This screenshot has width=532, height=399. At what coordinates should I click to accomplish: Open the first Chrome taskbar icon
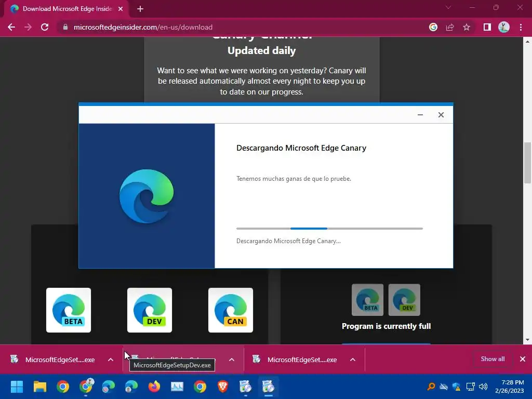[63, 387]
